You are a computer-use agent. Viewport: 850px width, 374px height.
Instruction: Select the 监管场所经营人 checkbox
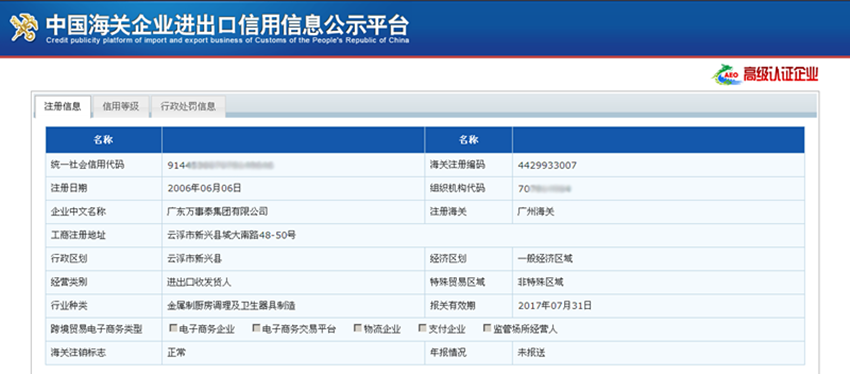pos(487,328)
